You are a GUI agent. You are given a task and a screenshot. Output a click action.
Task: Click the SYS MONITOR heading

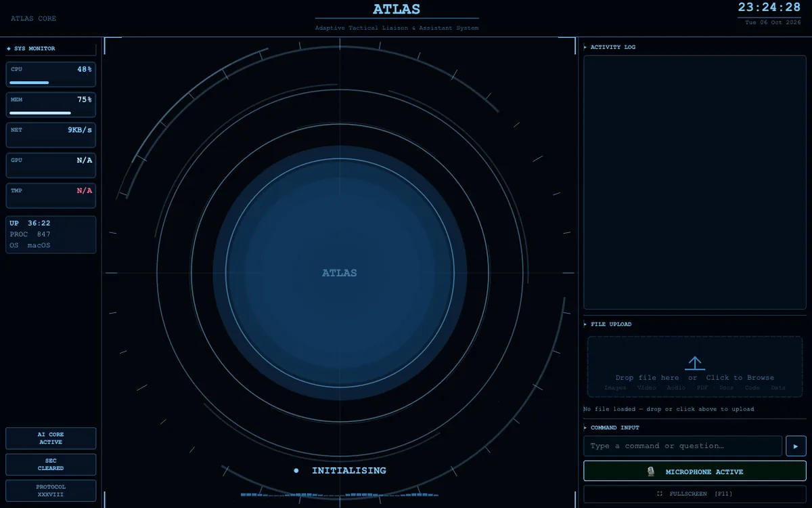pos(35,49)
